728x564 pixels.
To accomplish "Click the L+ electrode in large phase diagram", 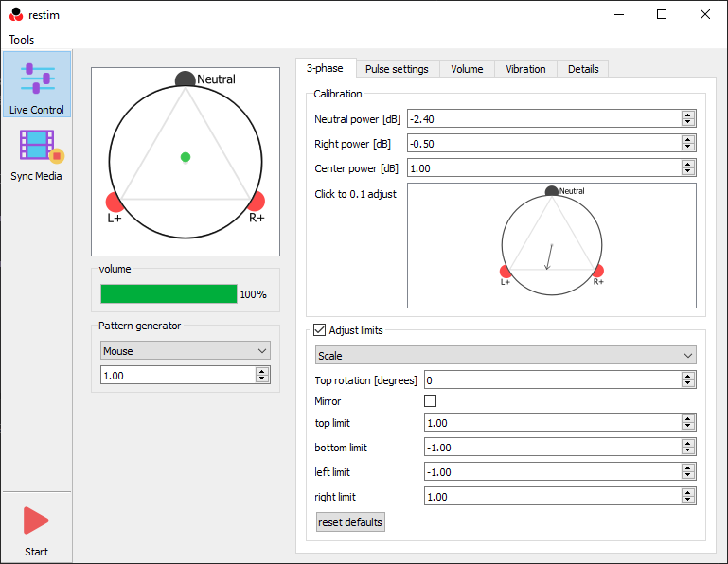I will (114, 202).
